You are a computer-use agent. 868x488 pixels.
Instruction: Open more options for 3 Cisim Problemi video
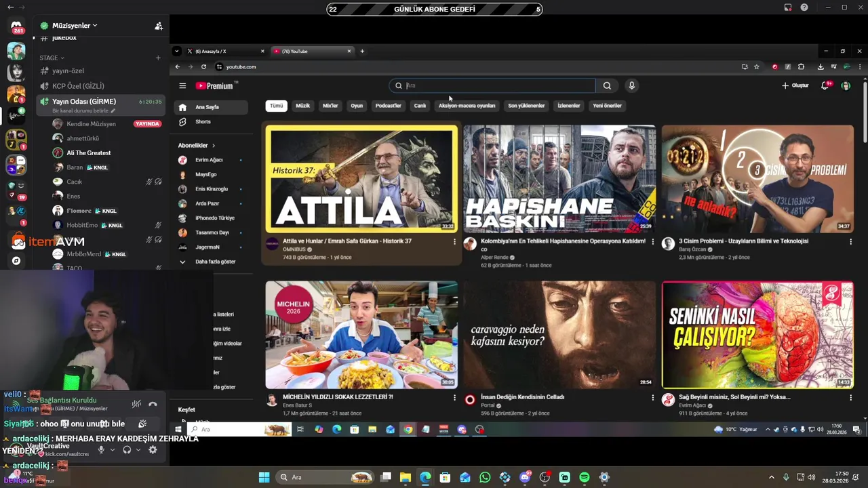tap(850, 241)
